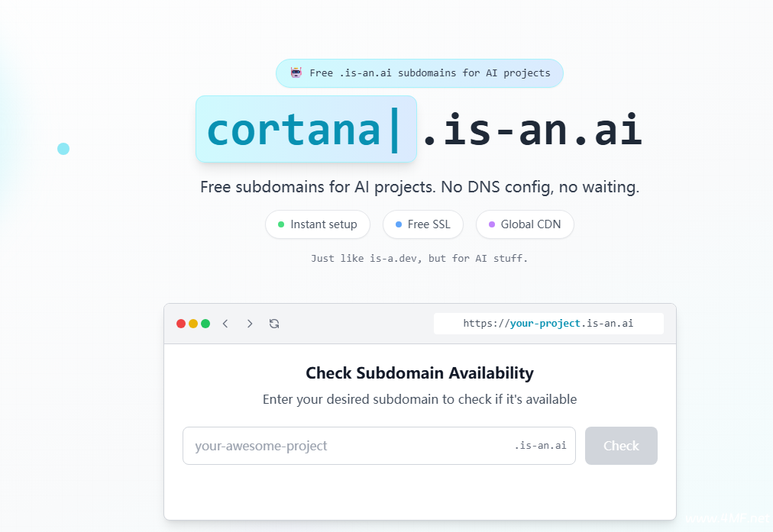Click the Check Subdomain Availability heading
Viewport: 773px width, 532px height.
[419, 373]
